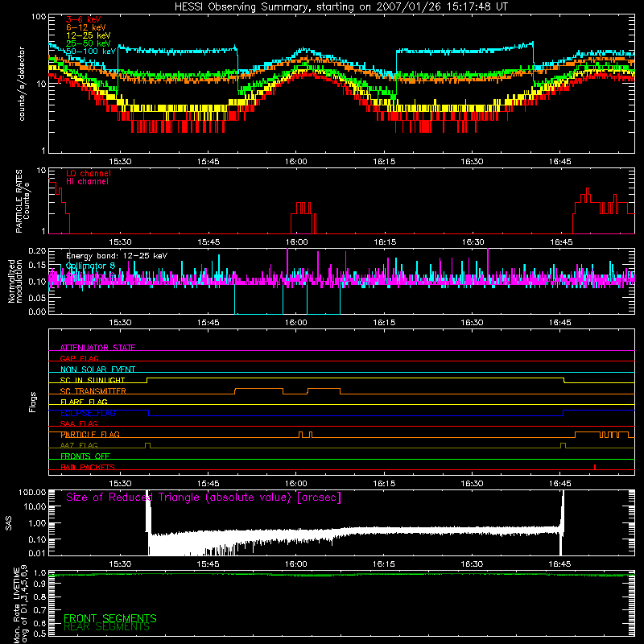Select the BAD PACKETS flag label
644x644 pixels.
click(x=88, y=467)
